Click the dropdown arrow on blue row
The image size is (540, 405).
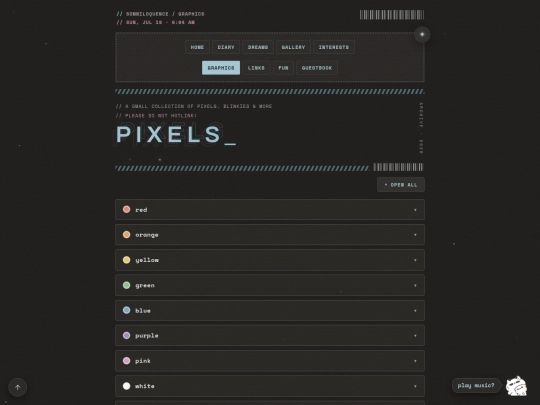coord(415,311)
